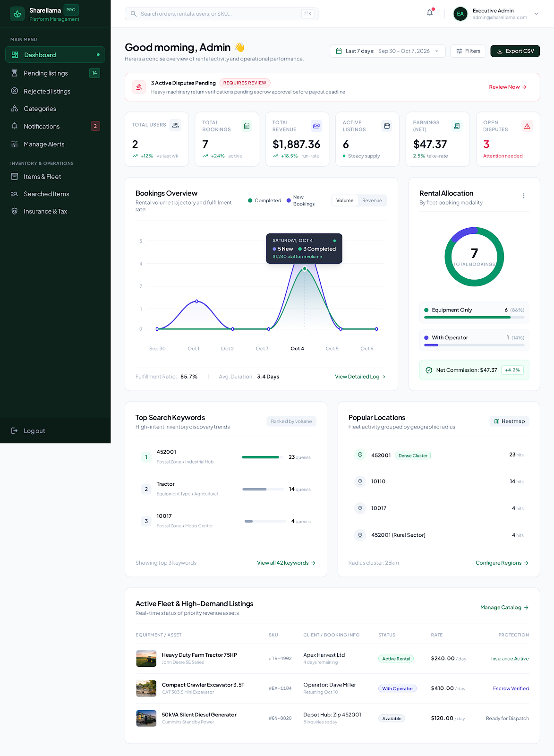The height and width of the screenshot is (756, 554).
Task: Click the gavel icon in disputes banner
Action: point(139,87)
